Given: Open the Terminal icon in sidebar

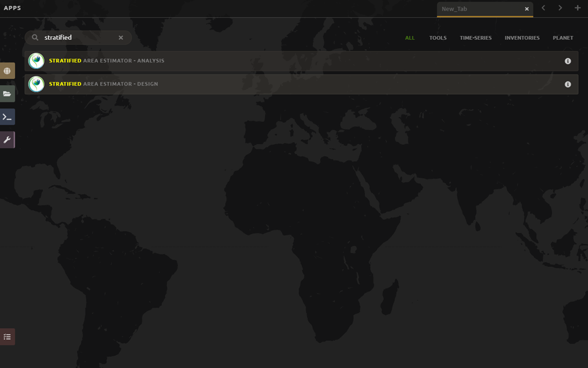Looking at the screenshot, I should [x=7, y=117].
